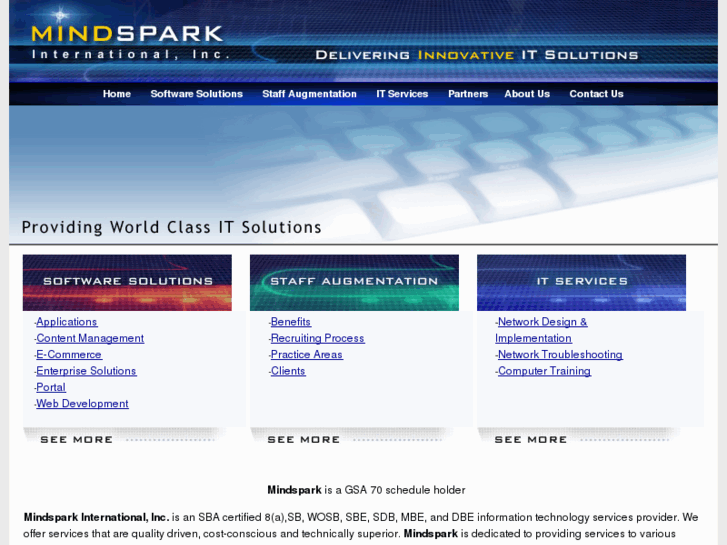Open the Enterprise Solutions link
Viewport: 727px width, 545px height.
point(86,371)
